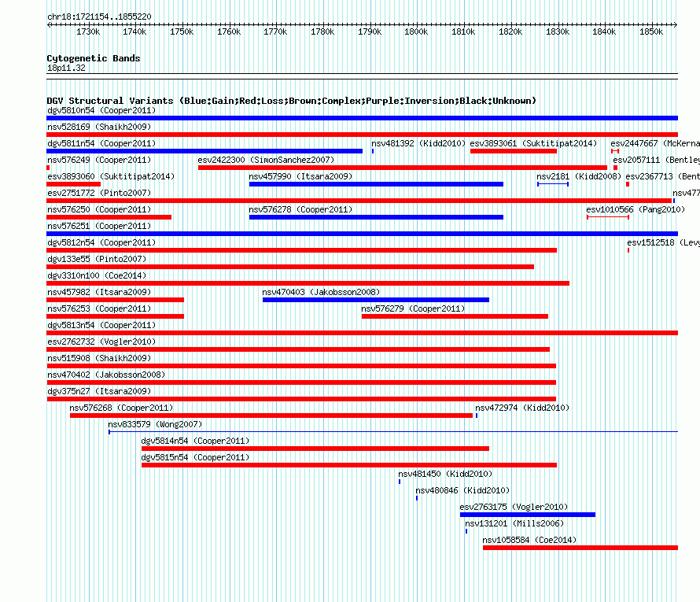Click nsv576251 (Cooper2011) label

[x=99, y=226]
